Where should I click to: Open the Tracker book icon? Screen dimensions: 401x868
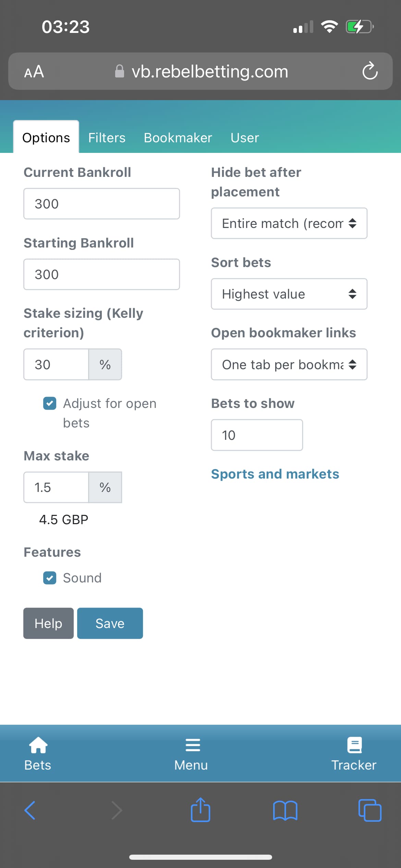354,745
